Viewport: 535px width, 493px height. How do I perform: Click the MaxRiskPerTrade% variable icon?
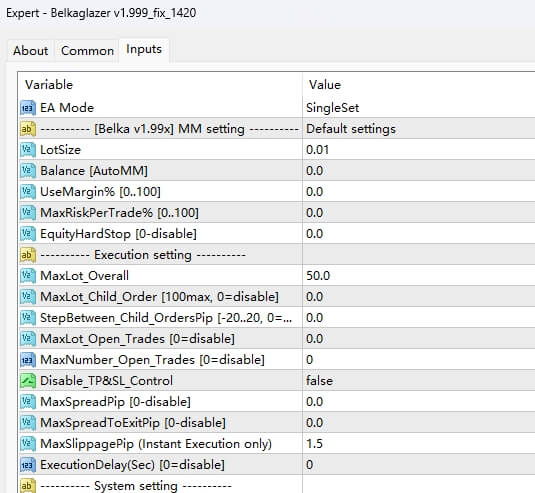[28, 213]
